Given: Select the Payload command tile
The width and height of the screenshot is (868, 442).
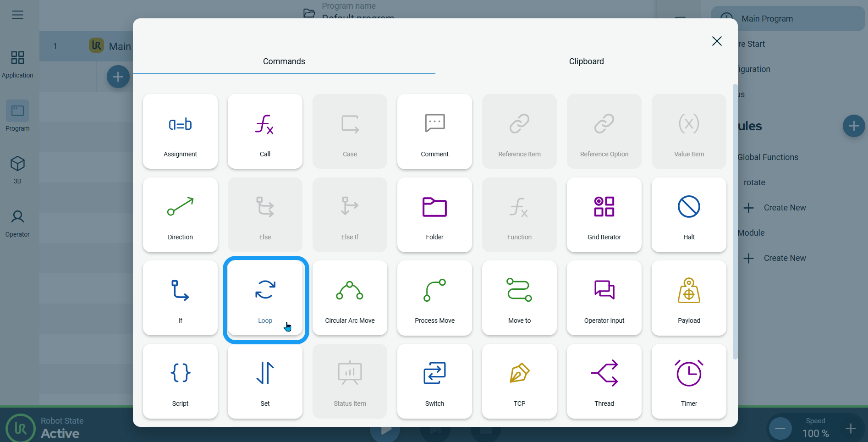Looking at the screenshot, I should pyautogui.click(x=689, y=298).
